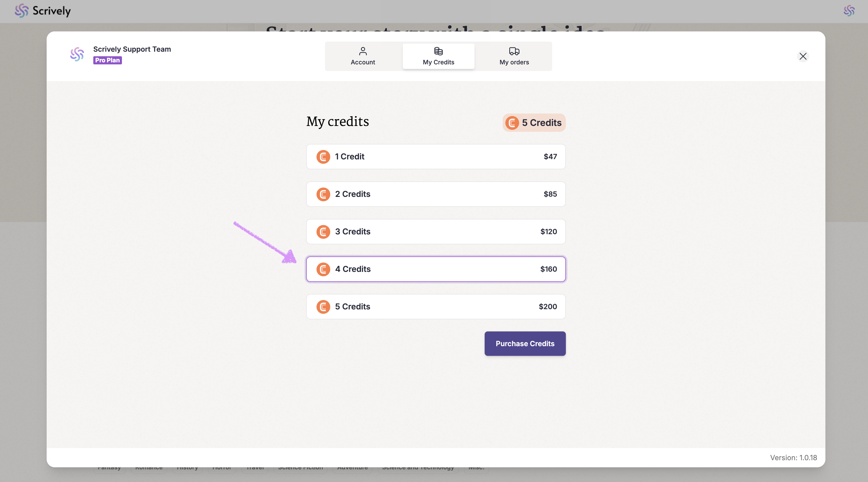Close the account dialog with the X
Image resolution: width=868 pixels, height=482 pixels.
[803, 56]
